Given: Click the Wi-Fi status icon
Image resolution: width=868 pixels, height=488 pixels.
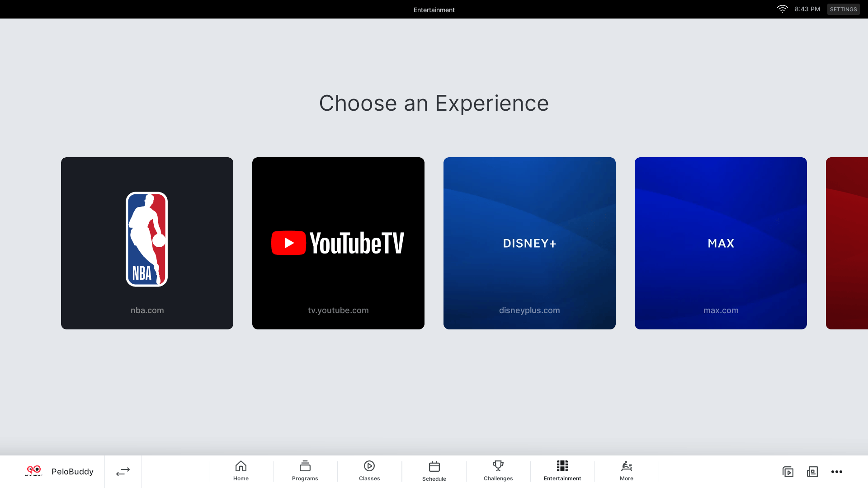Looking at the screenshot, I should 782,9.
